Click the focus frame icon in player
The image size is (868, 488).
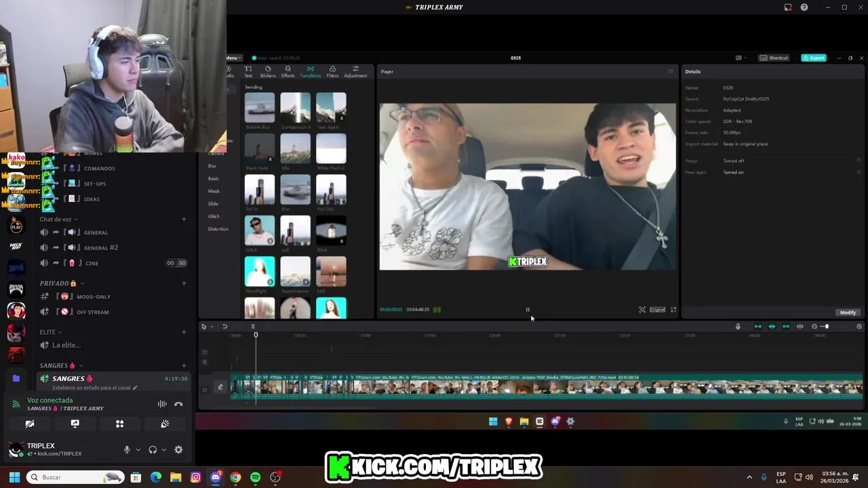642,310
